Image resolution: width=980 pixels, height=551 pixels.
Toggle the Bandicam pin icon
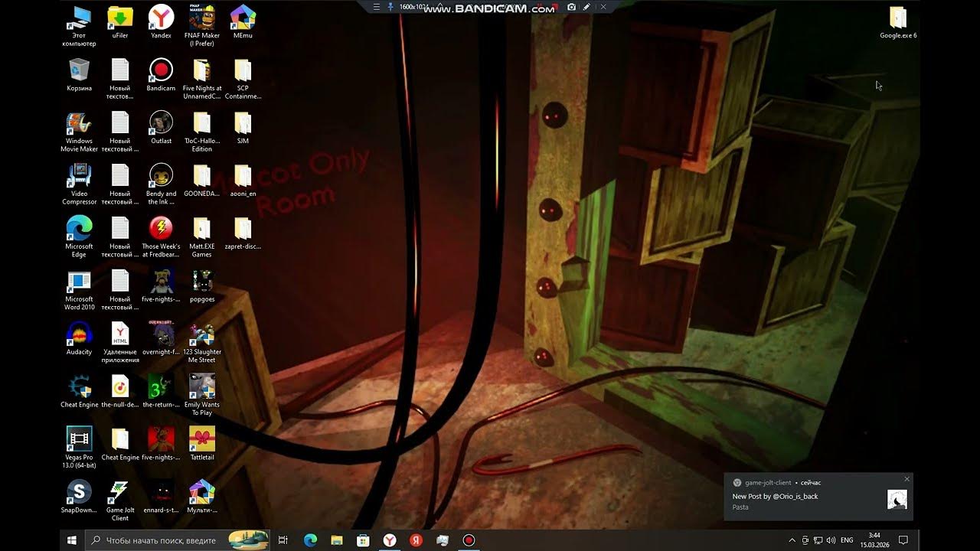click(x=390, y=7)
